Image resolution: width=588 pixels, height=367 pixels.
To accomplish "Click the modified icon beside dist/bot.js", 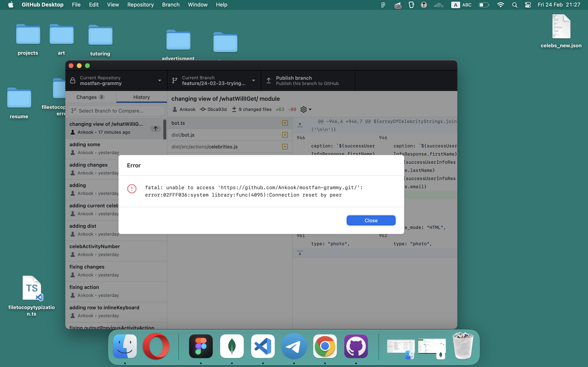I will coord(285,135).
